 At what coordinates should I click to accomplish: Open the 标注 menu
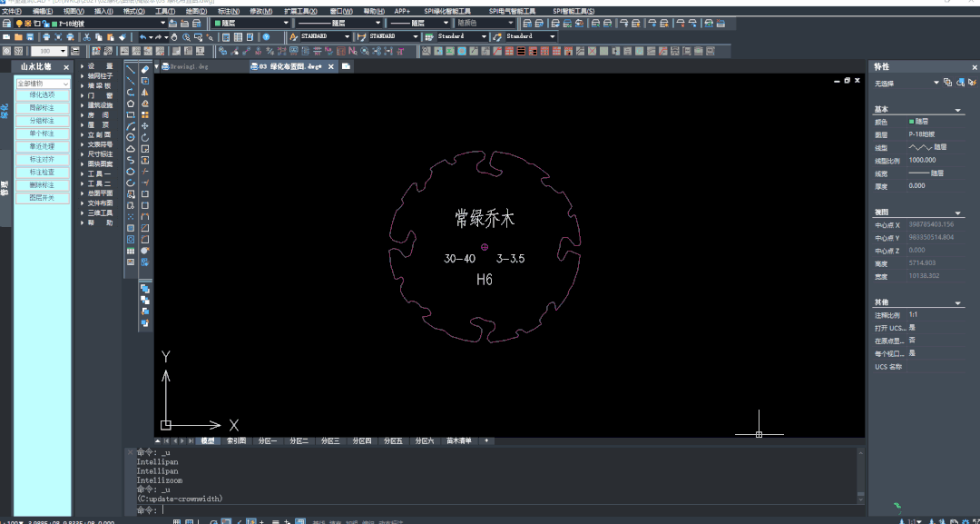[228, 11]
